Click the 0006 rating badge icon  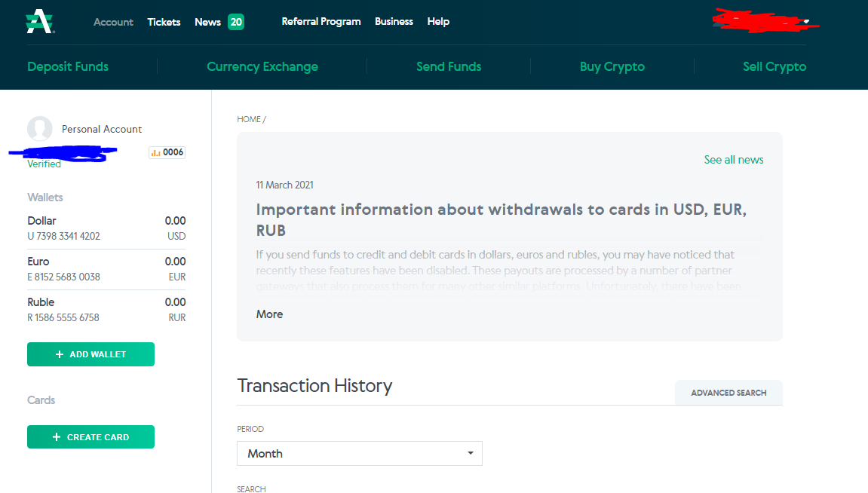tap(167, 152)
